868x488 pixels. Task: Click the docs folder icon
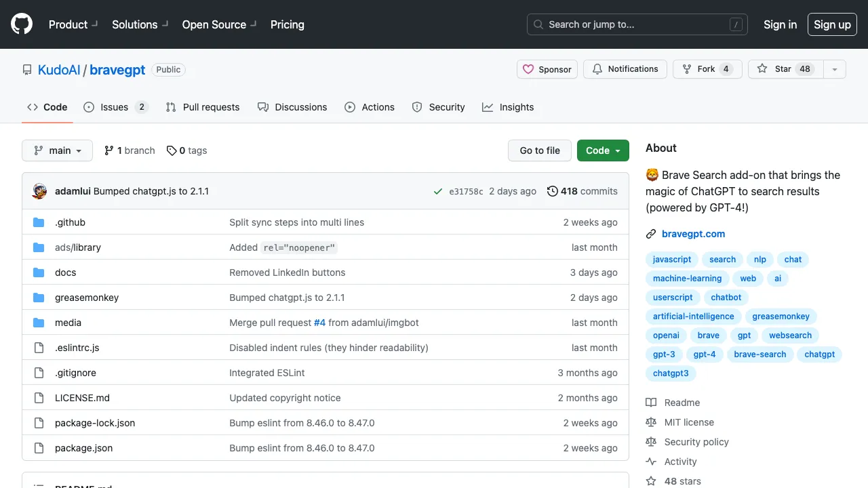pos(39,272)
